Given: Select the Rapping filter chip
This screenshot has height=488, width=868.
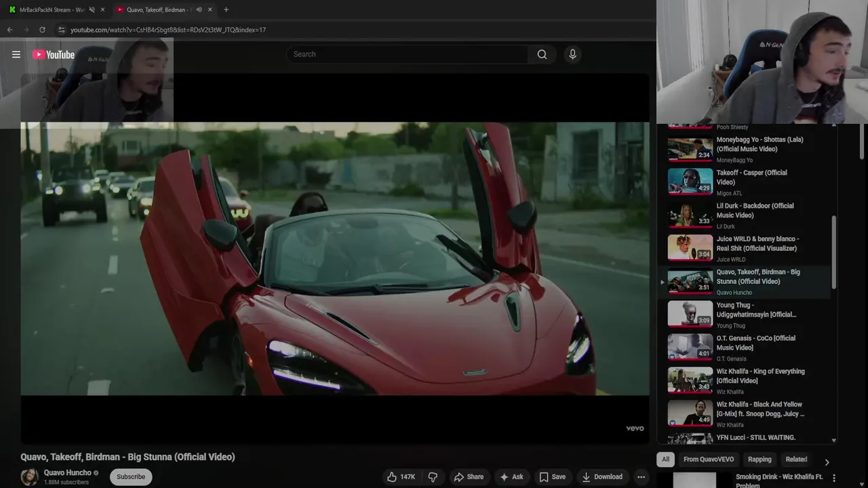Looking at the screenshot, I should 759,459.
